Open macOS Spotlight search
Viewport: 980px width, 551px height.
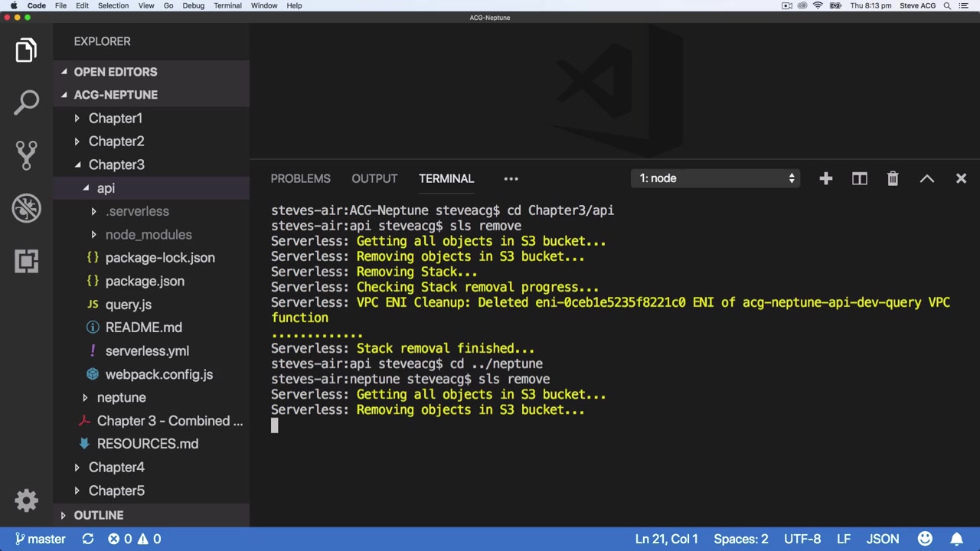click(947, 5)
